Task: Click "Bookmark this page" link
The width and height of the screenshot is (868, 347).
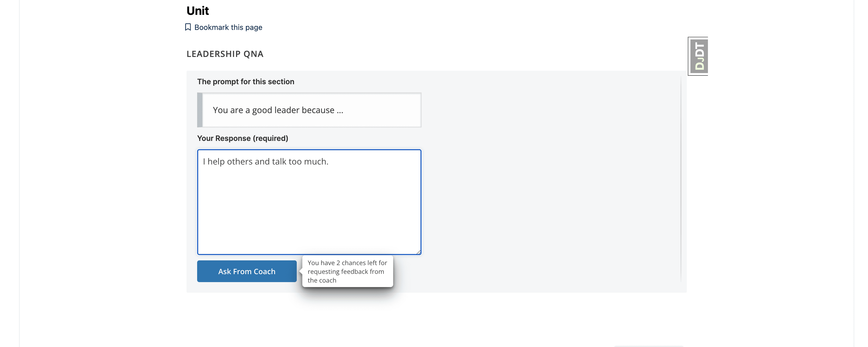Action: pos(228,27)
